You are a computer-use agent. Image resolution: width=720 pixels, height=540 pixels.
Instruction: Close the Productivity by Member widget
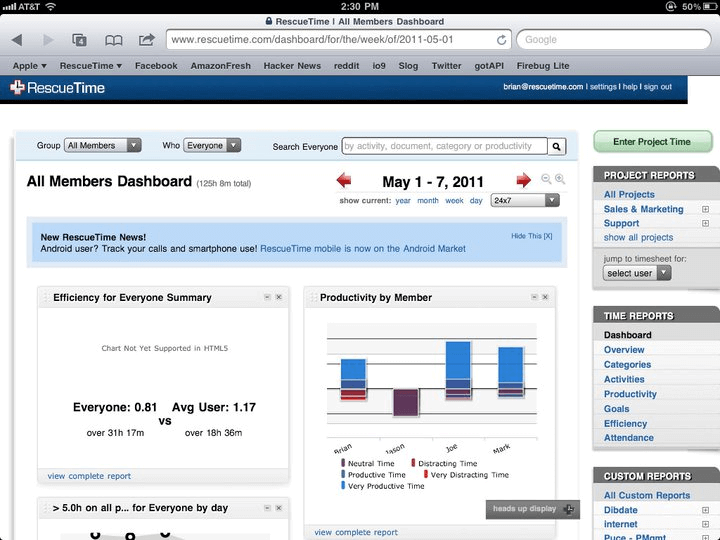tap(545, 297)
